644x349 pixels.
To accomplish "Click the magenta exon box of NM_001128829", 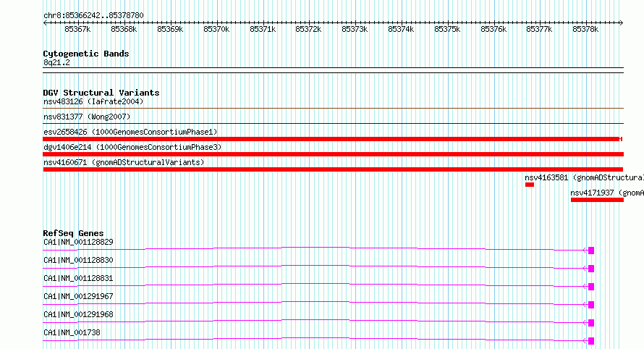I will 591,251.
